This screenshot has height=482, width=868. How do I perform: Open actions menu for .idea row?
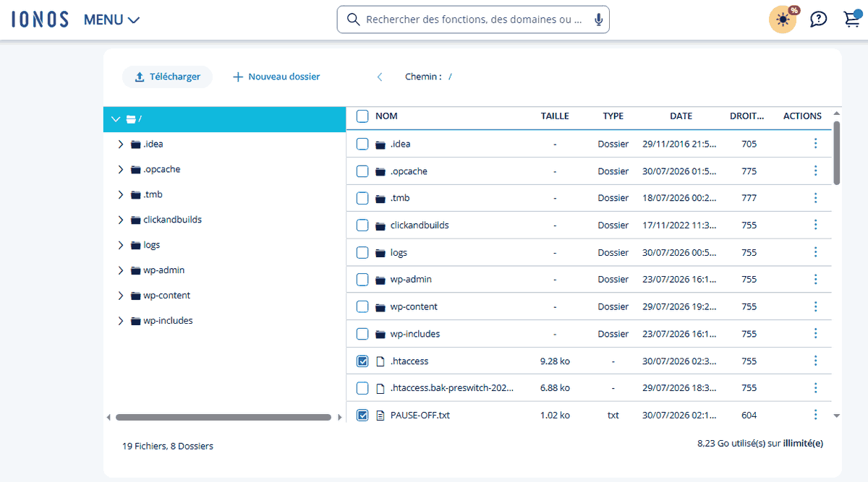815,144
